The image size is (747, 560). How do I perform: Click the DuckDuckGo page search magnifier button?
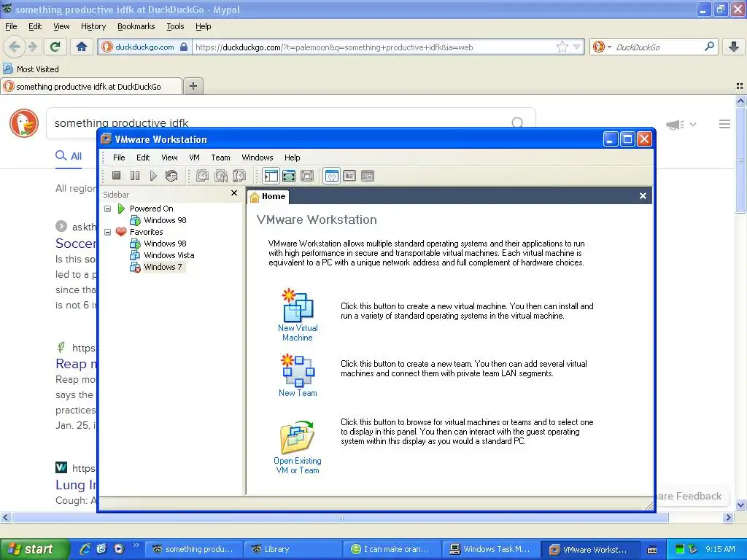click(x=517, y=122)
